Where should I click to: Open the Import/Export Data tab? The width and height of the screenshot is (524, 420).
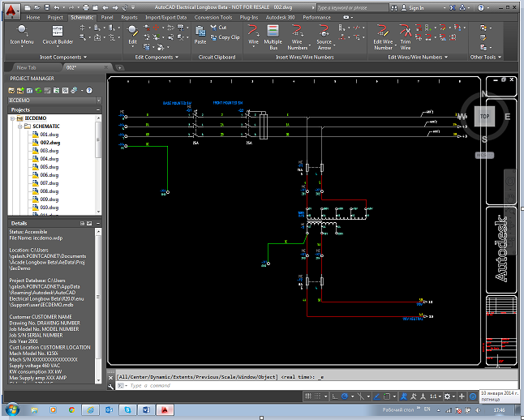165,17
